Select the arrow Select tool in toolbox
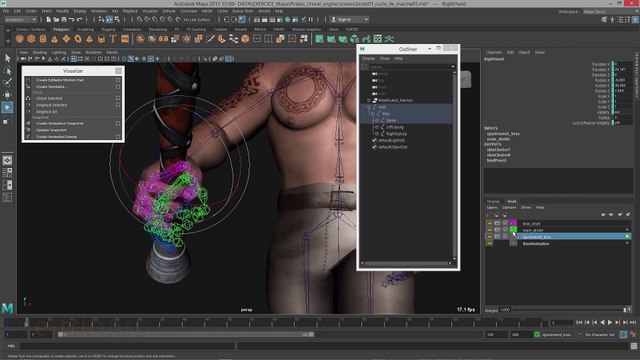 click(7, 58)
